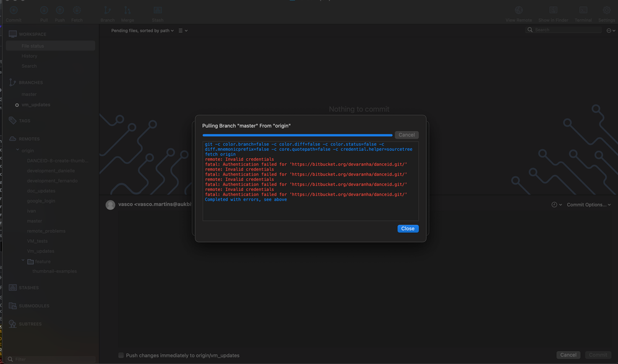Select remote branch thumbnail-examples
Screen dimensions: 618x364
click(54, 271)
